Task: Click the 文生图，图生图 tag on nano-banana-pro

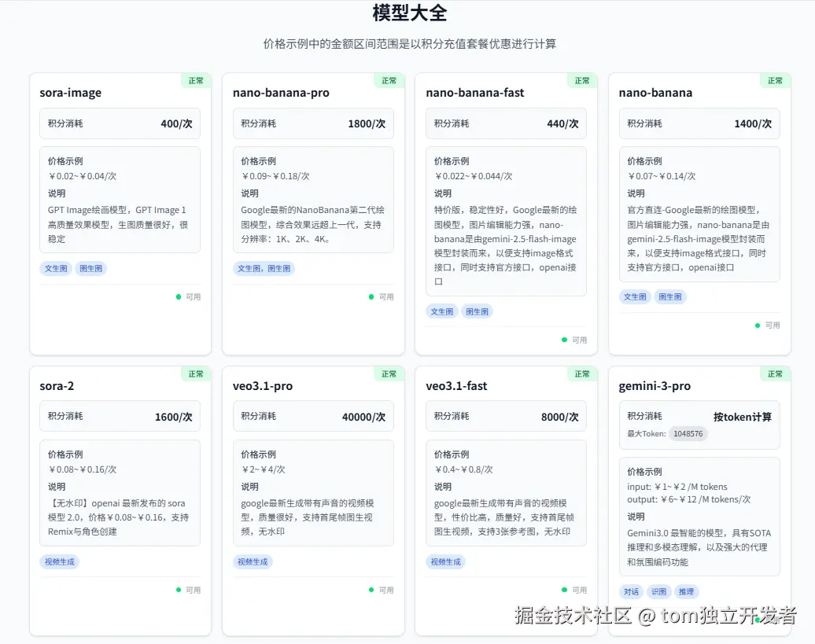Action: (x=264, y=268)
